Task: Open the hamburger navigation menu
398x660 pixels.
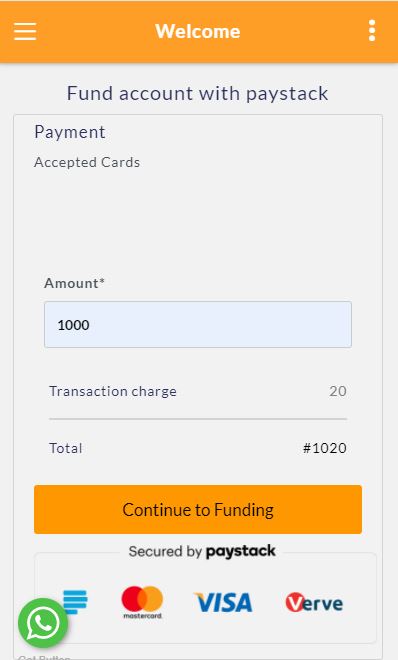Action: [25, 31]
